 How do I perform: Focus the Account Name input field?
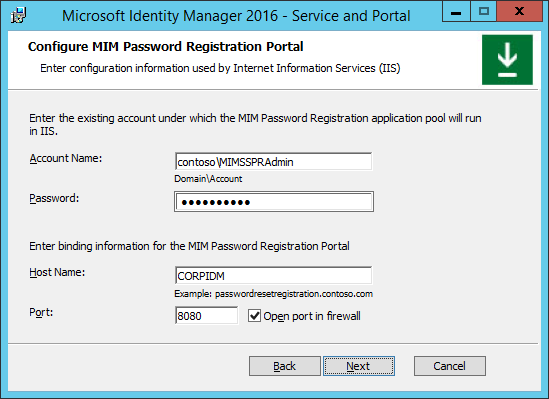273,162
